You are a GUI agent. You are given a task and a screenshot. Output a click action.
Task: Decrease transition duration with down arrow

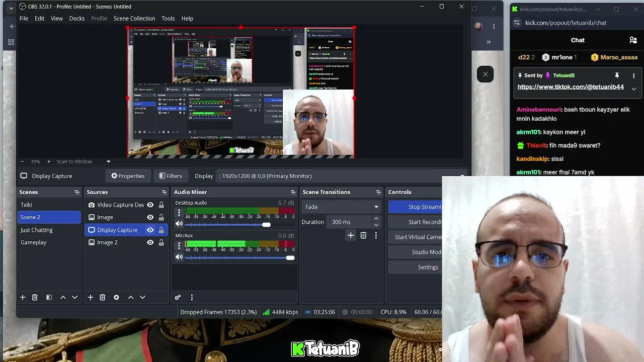tap(376, 225)
